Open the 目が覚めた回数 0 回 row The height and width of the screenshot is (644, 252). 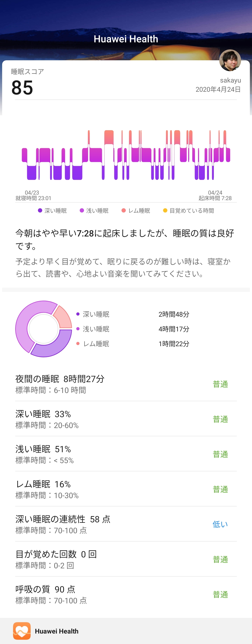[x=126, y=559]
